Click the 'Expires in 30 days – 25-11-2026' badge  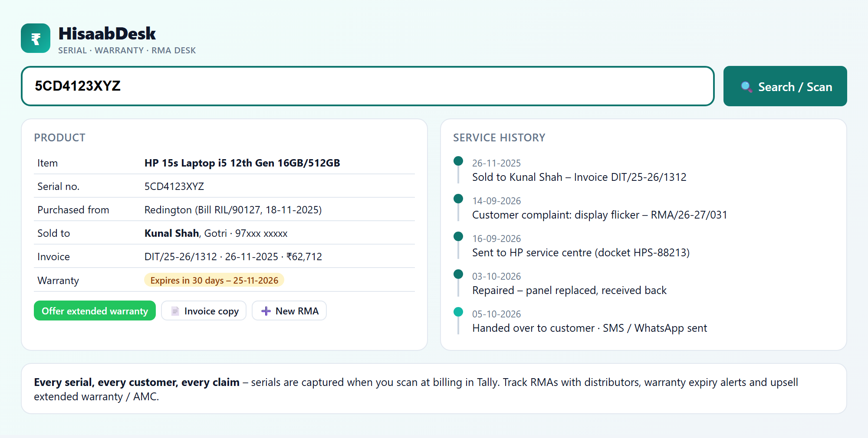[214, 280]
